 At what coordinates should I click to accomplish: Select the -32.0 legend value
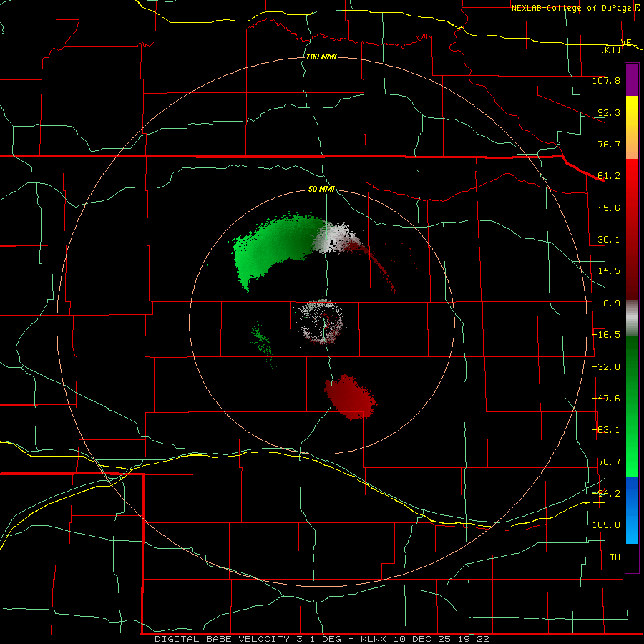tap(606, 367)
